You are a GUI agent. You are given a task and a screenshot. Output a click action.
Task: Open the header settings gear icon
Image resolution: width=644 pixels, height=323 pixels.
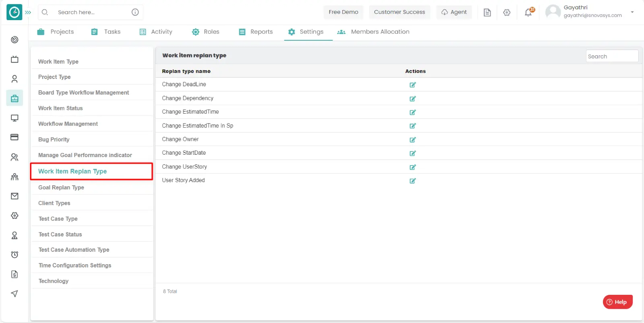[507, 12]
